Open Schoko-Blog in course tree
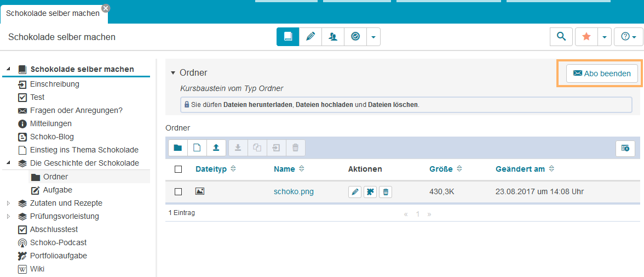This screenshot has height=277, width=644. (51, 137)
